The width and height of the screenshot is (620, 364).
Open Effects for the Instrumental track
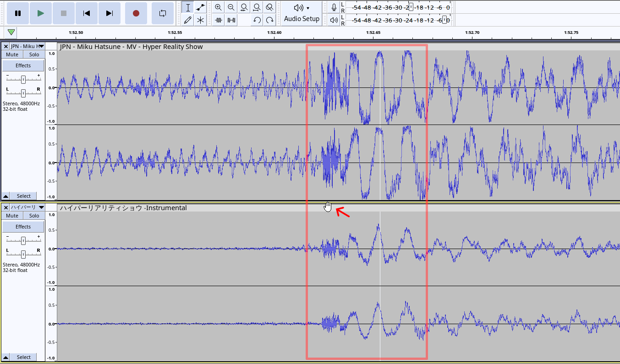(x=23, y=227)
